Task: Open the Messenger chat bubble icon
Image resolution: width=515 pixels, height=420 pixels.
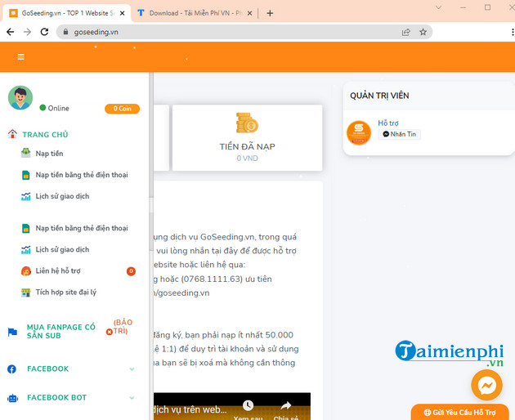Action: tap(486, 385)
